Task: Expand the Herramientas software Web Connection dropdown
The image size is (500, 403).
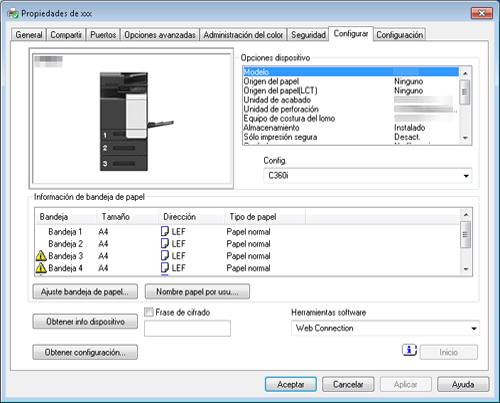Action: [385, 328]
